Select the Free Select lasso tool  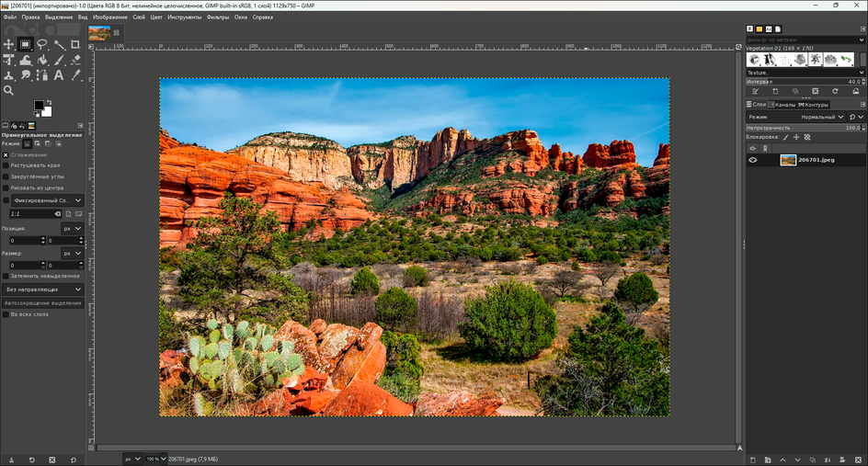[x=42, y=44]
